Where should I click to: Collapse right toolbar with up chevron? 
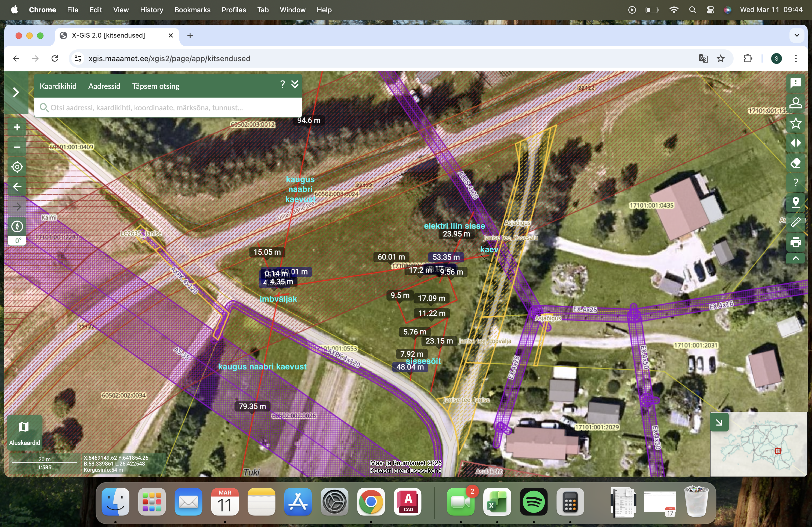795,258
